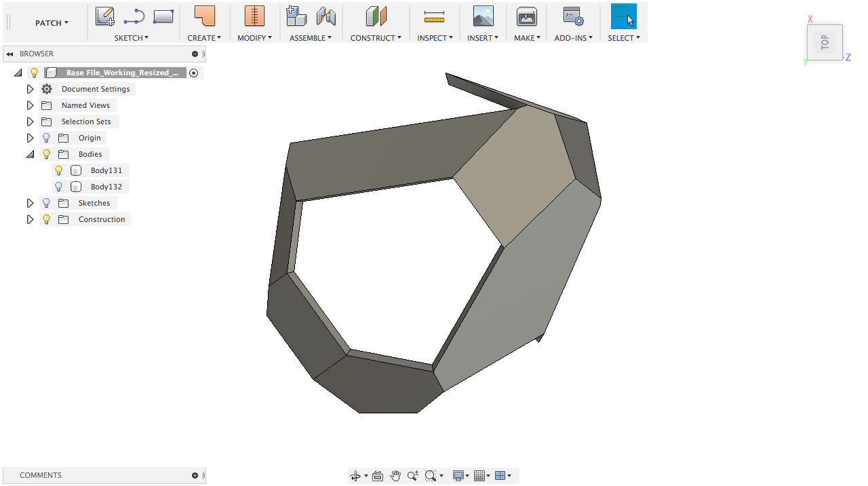Open the MODIFY menu
Screen dimensions: 868x486
[254, 38]
